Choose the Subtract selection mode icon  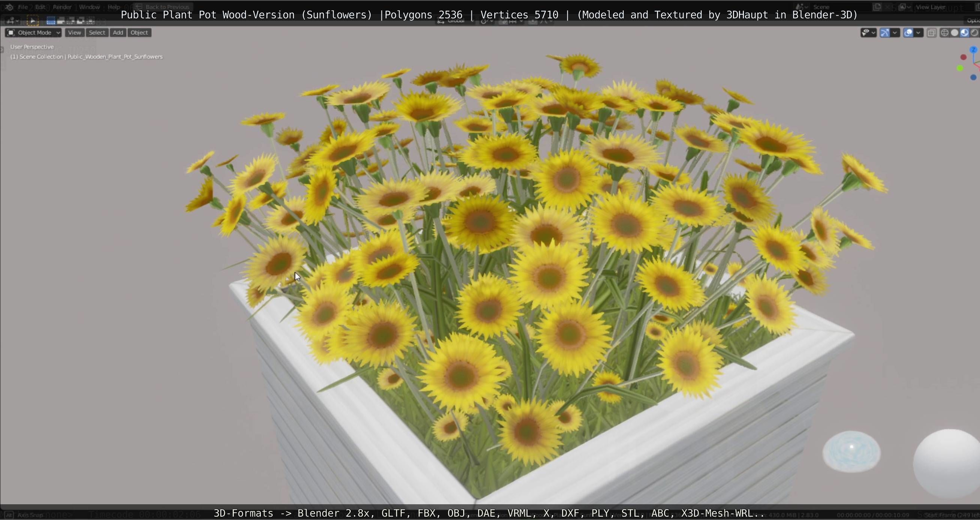pyautogui.click(x=70, y=21)
